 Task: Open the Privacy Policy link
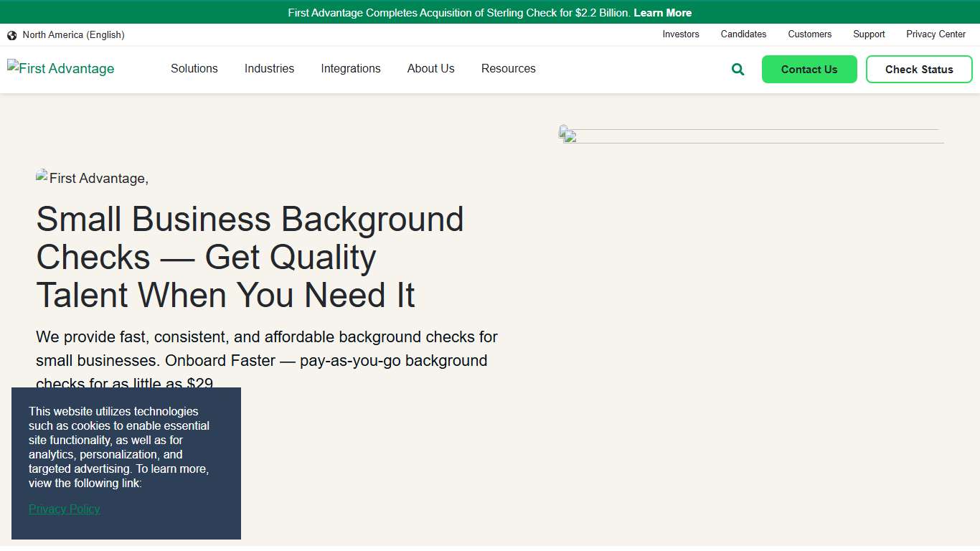pyautogui.click(x=64, y=509)
